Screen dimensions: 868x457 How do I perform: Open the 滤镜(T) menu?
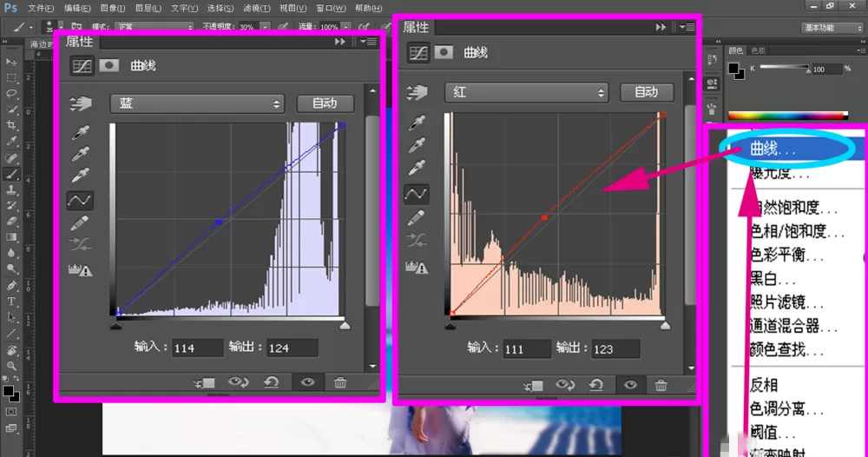coord(256,9)
